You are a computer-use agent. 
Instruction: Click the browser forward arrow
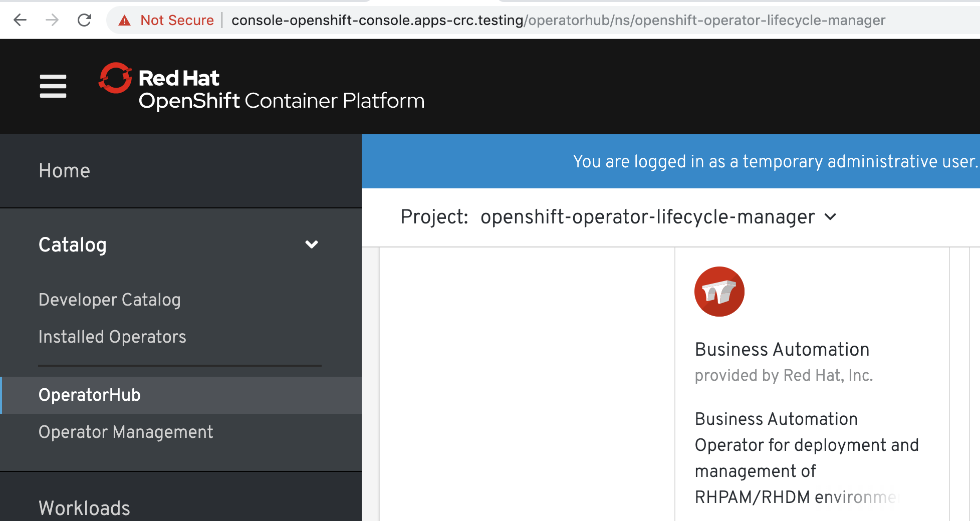click(52, 20)
